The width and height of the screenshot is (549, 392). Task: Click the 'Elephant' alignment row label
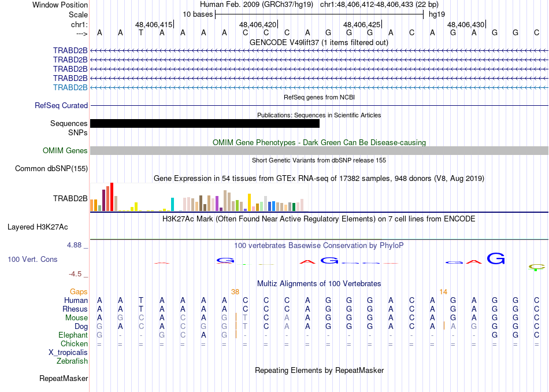73,335
